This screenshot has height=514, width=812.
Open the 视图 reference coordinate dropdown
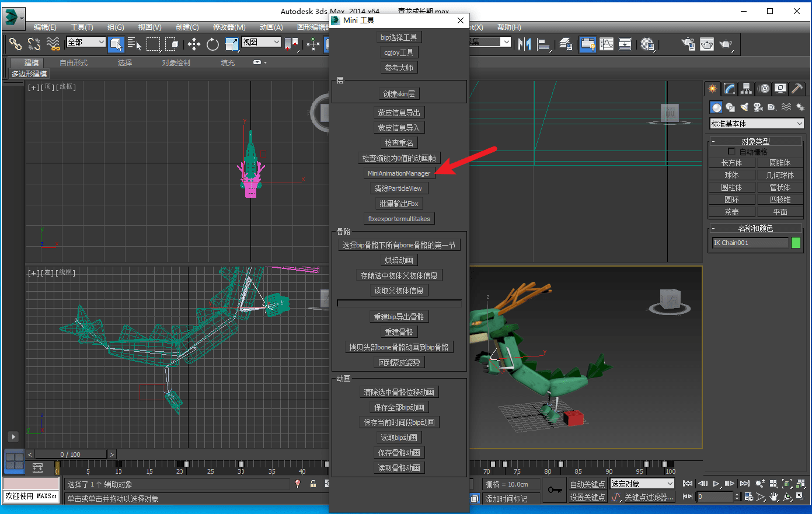[x=262, y=42]
